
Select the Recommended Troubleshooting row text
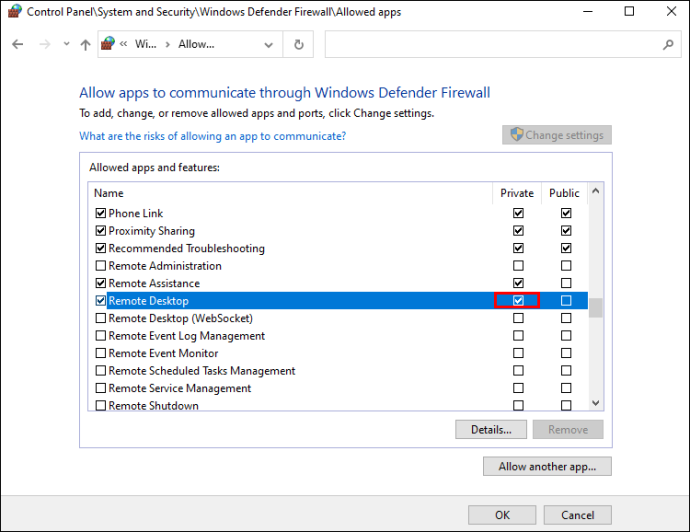click(x=187, y=249)
